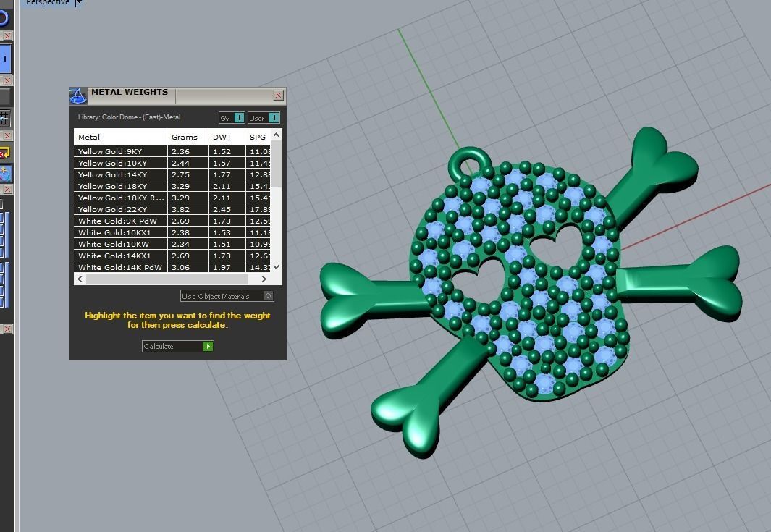This screenshot has height=532, width=771.
Task: Click the 1.77 DWT cell
Action: click(227, 174)
